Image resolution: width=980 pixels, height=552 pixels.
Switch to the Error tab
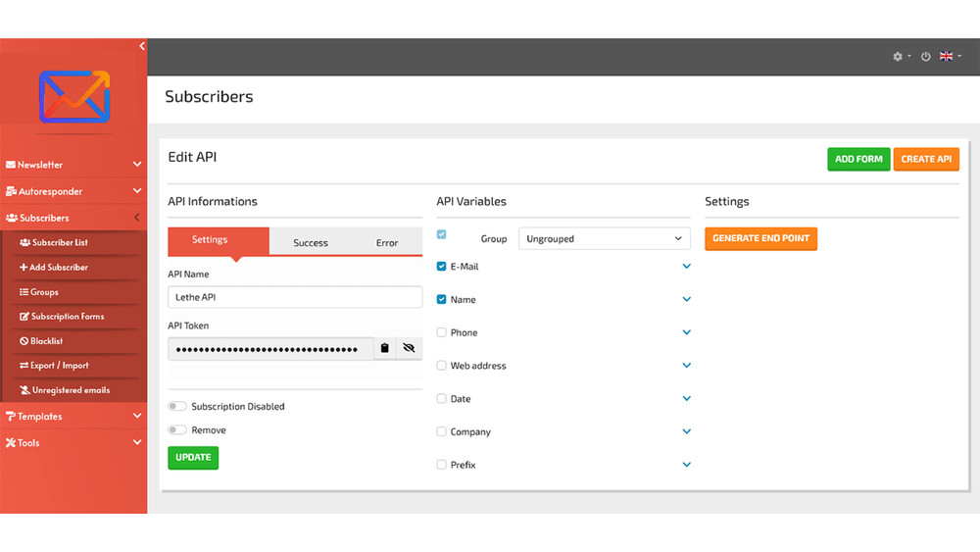[x=387, y=242]
